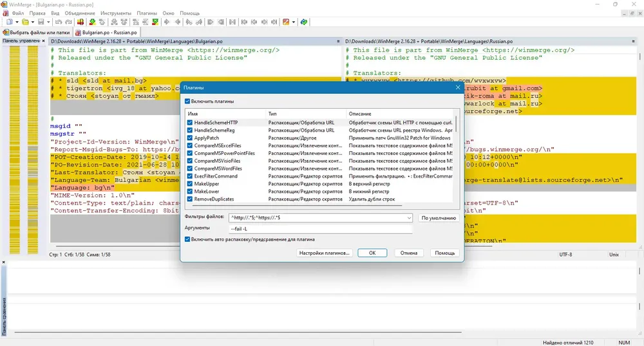Click into the Аргументы input field

coord(320,229)
